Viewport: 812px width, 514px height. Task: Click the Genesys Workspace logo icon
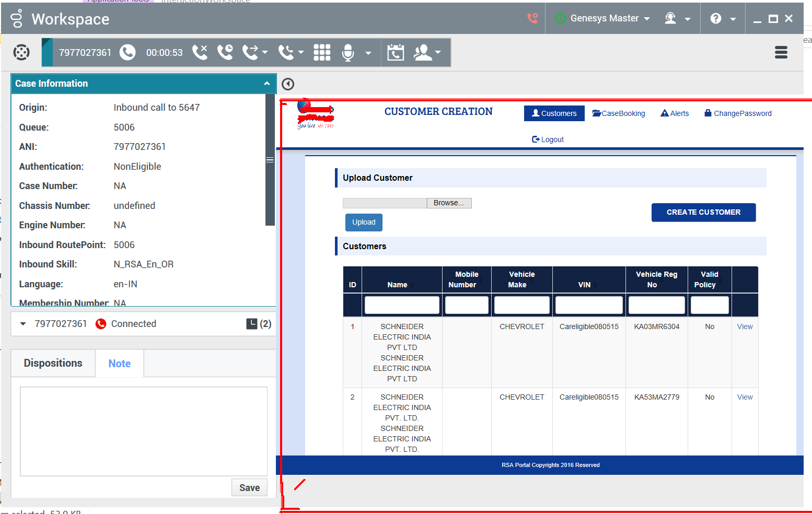click(17, 18)
